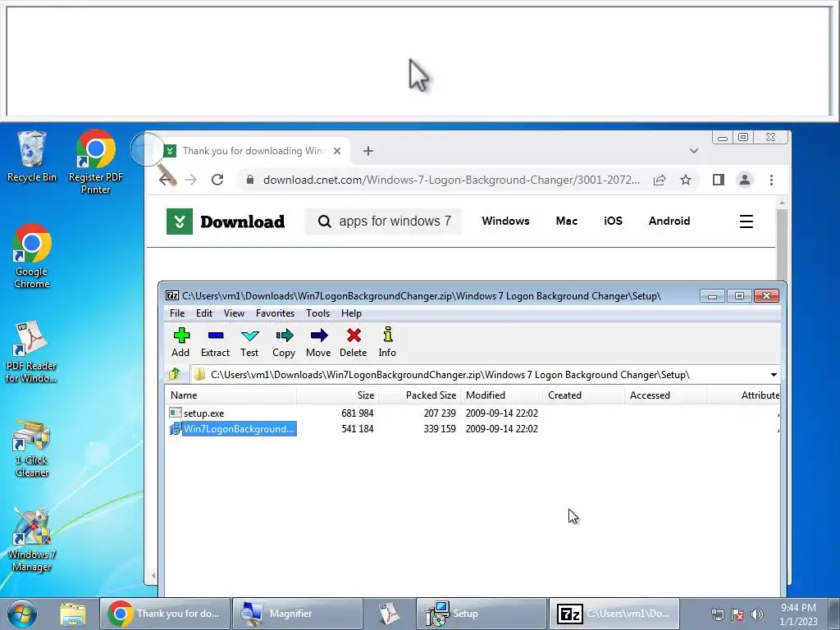Switch to Chrome taskbar button
Image resolution: width=840 pixels, height=630 pixels.
pyautogui.click(x=164, y=614)
